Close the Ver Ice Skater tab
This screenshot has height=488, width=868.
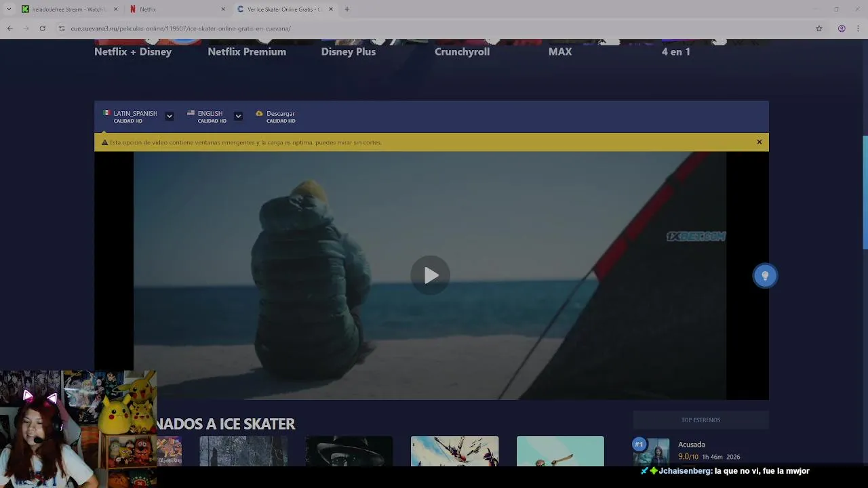(331, 9)
